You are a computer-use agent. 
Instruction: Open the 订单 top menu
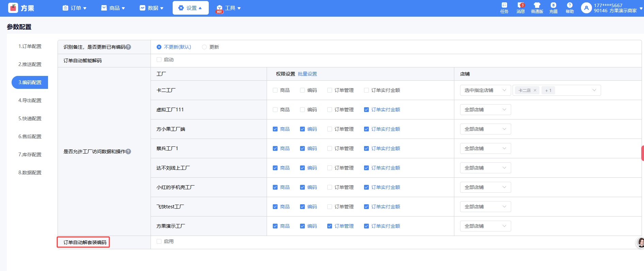tap(75, 8)
